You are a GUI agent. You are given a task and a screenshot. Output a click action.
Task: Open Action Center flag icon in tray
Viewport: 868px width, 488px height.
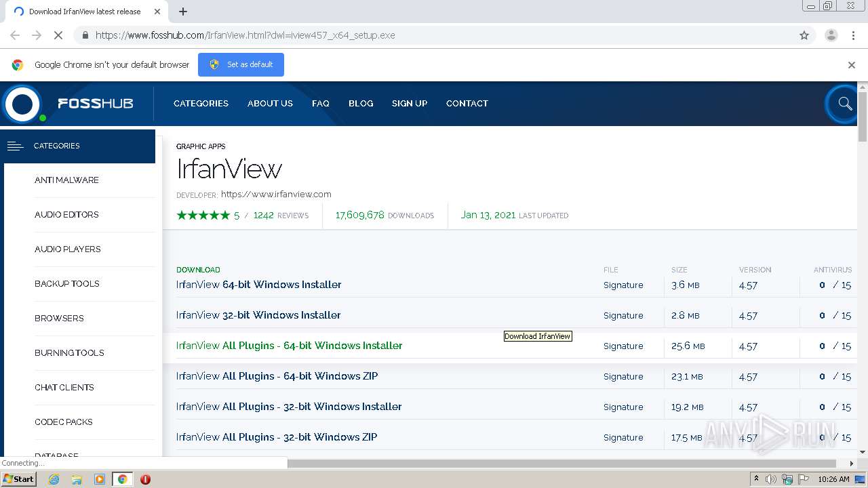point(804,479)
